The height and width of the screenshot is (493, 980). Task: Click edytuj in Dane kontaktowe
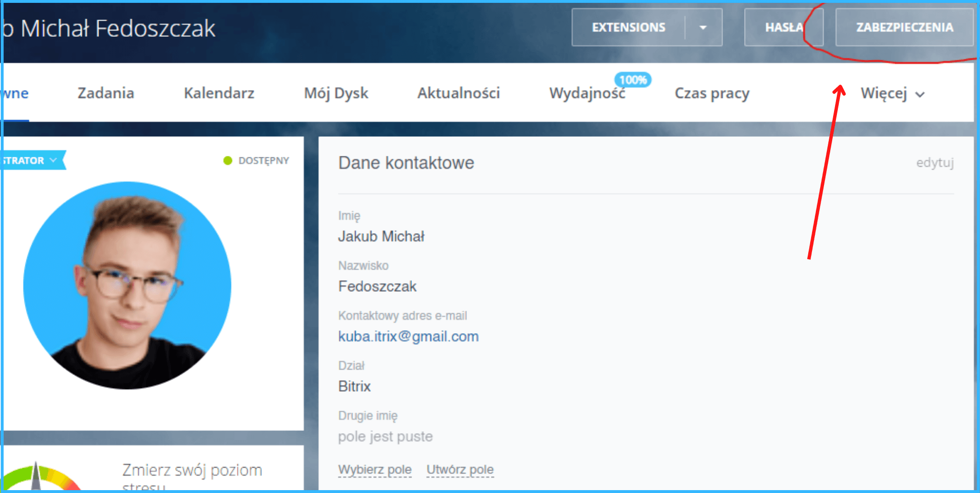[x=935, y=163]
